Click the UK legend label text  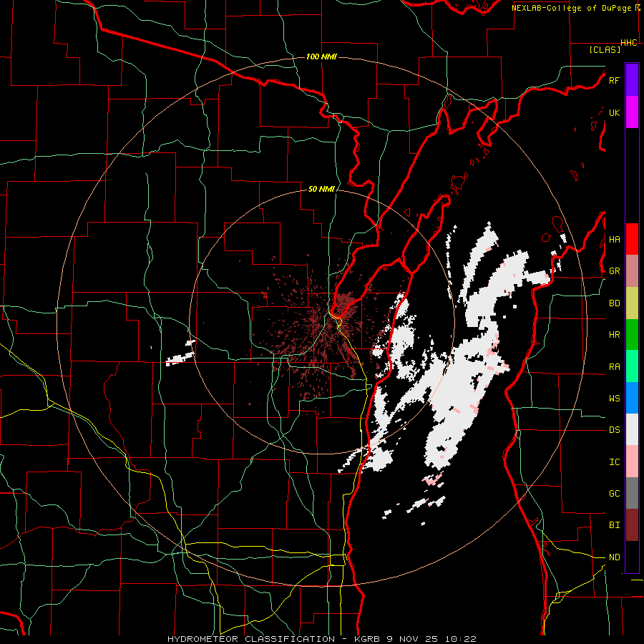[x=614, y=112]
